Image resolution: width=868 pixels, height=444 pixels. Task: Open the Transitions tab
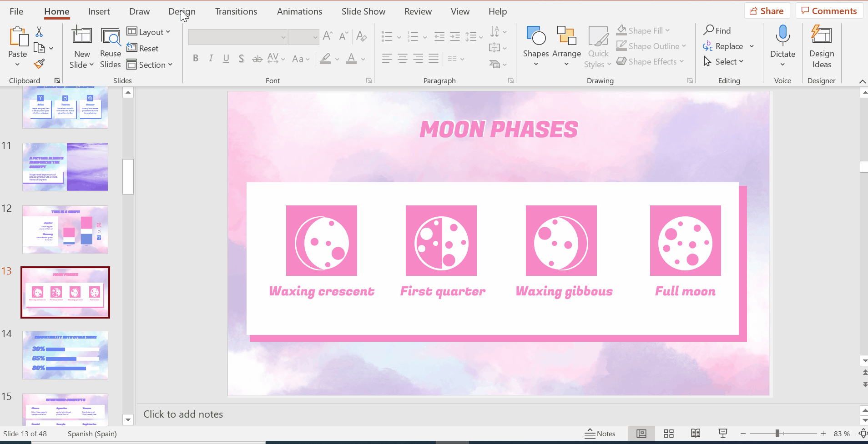pyautogui.click(x=236, y=11)
